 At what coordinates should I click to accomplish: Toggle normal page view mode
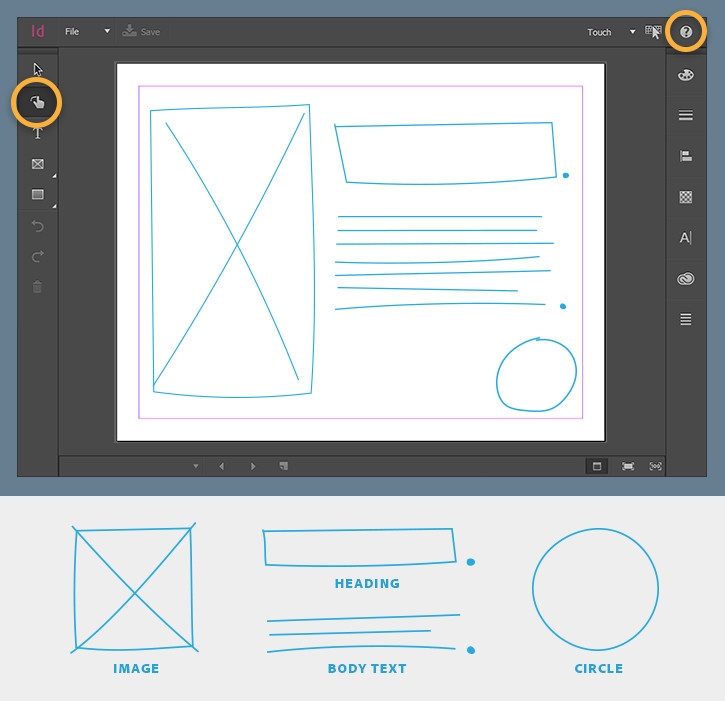[597, 466]
